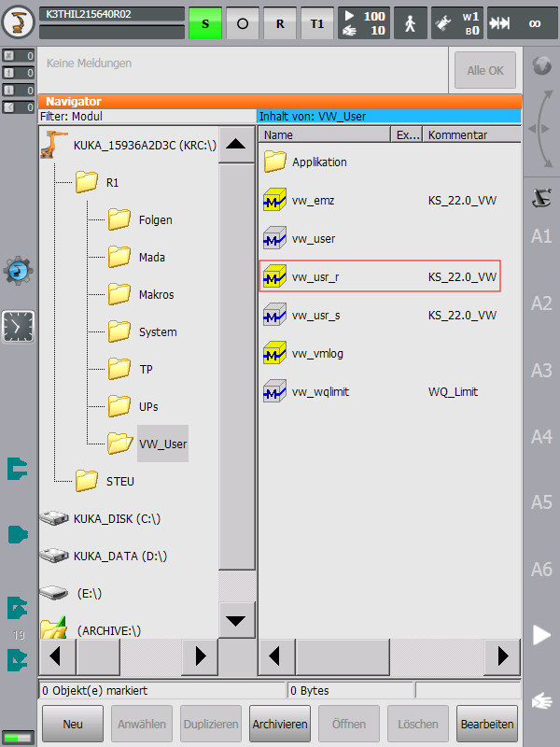
Task: Select axis A1 jog label
Action: point(541,236)
